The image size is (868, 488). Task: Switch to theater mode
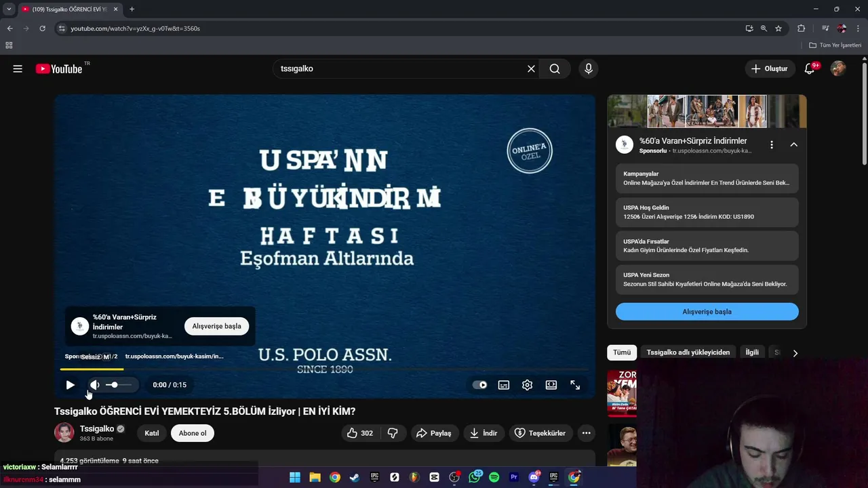551,385
